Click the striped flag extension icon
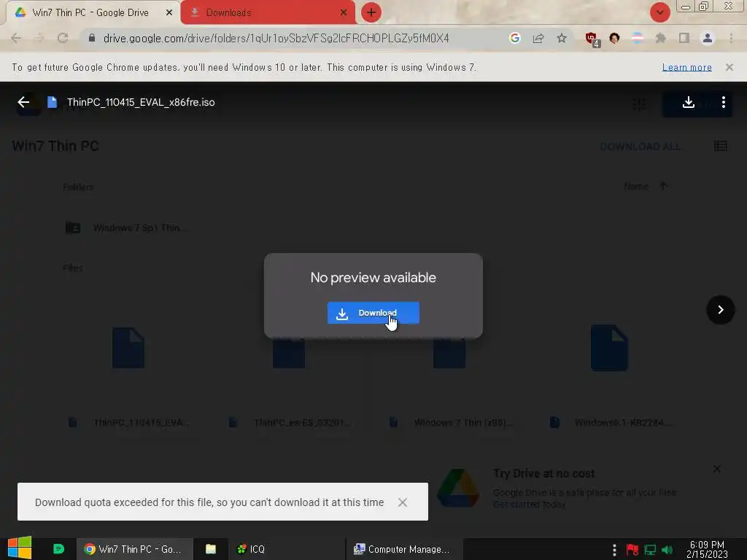The width and height of the screenshot is (747, 560). pyautogui.click(x=638, y=38)
